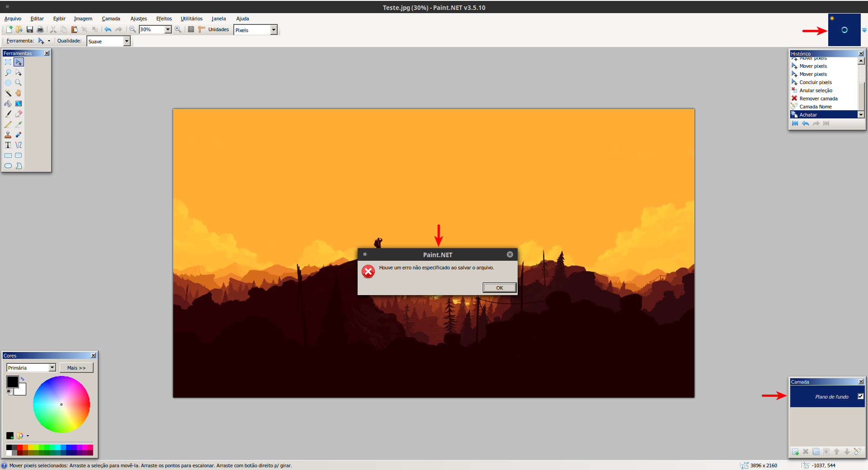Click the black primary color swatch
This screenshot has height=470, width=868.
[x=12, y=381]
